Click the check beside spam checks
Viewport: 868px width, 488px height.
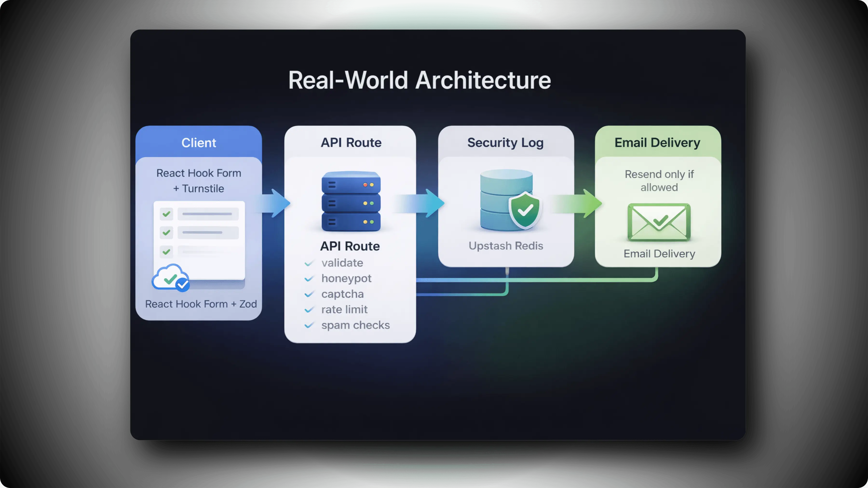point(309,325)
